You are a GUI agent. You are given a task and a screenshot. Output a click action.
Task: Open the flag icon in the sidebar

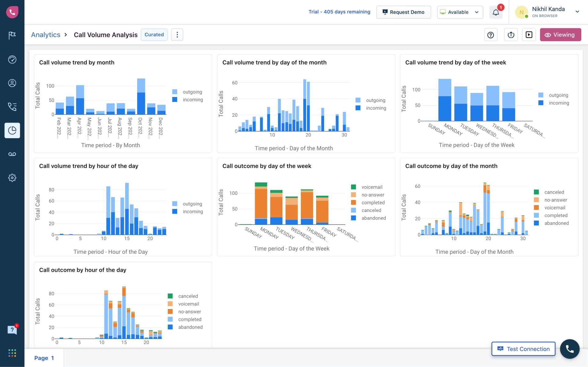click(12, 35)
